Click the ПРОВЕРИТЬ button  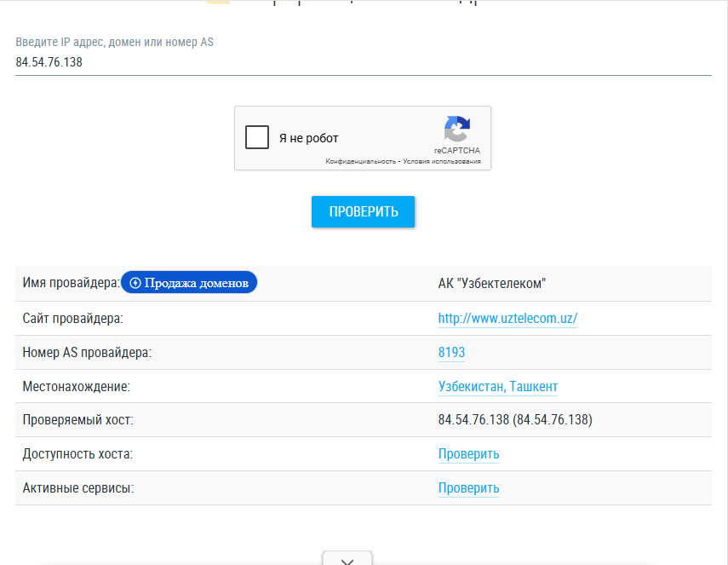point(363,212)
